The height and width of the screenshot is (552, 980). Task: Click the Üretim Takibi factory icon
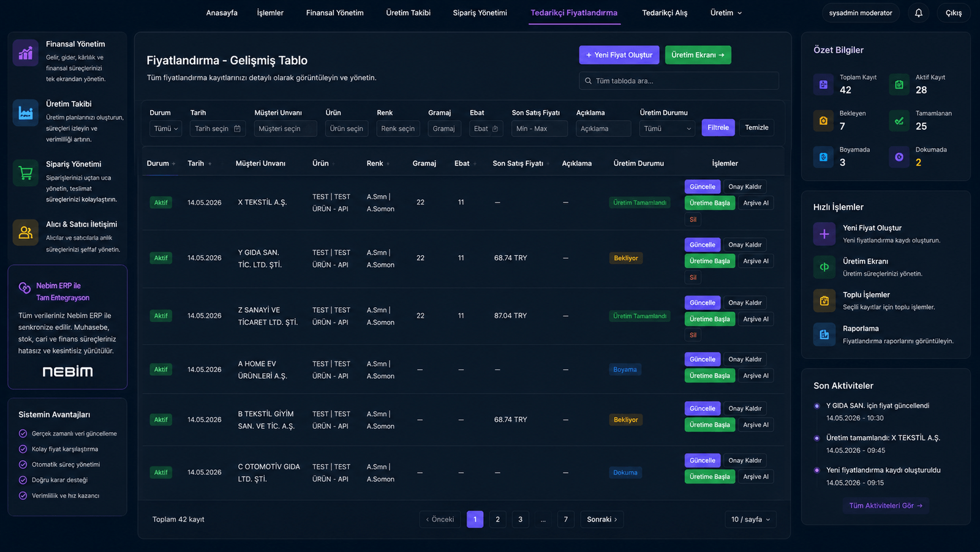coord(26,113)
